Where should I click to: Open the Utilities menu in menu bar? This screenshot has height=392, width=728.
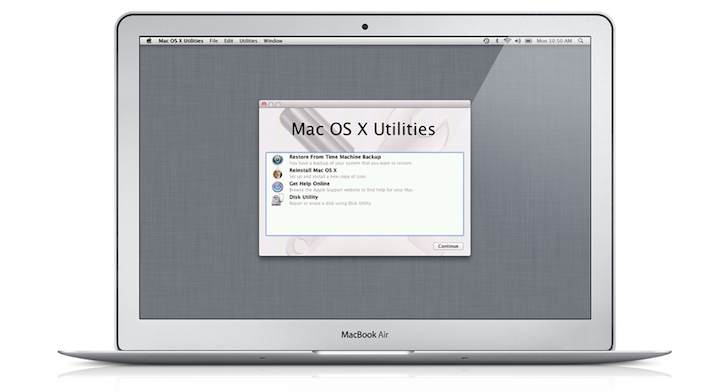point(248,41)
